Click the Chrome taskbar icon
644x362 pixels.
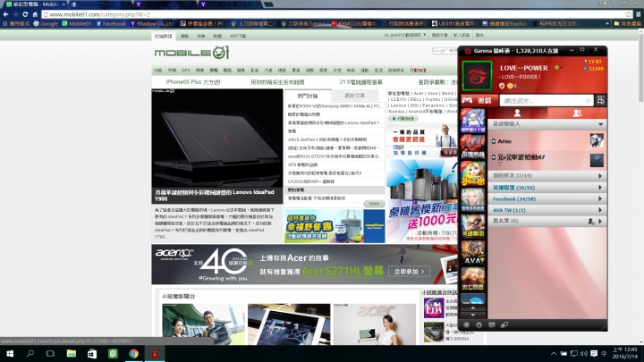click(x=133, y=353)
